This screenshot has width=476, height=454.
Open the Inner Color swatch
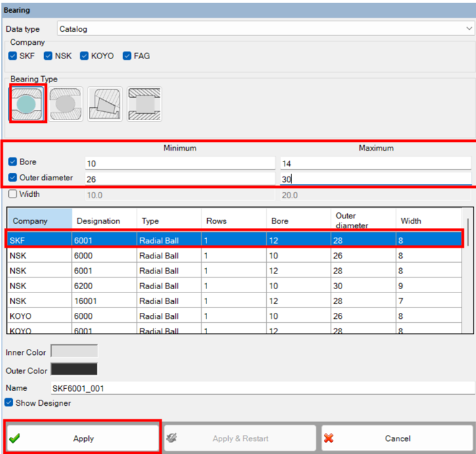pos(74,351)
